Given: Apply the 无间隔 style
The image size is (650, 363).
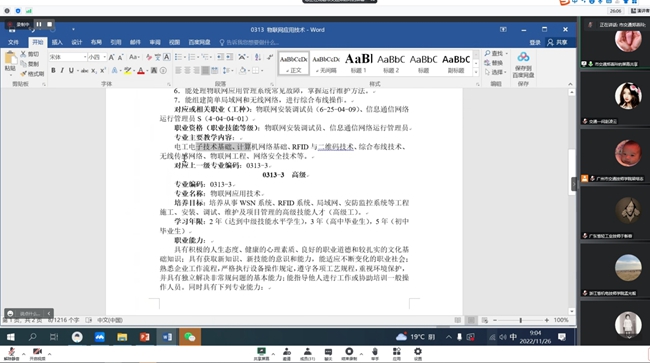Looking at the screenshot, I should point(326,63).
